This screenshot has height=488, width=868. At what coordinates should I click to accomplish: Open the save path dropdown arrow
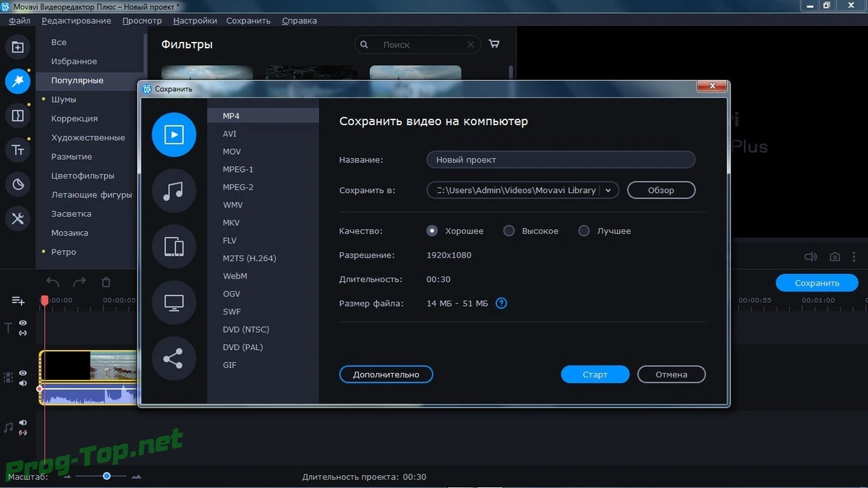click(609, 191)
